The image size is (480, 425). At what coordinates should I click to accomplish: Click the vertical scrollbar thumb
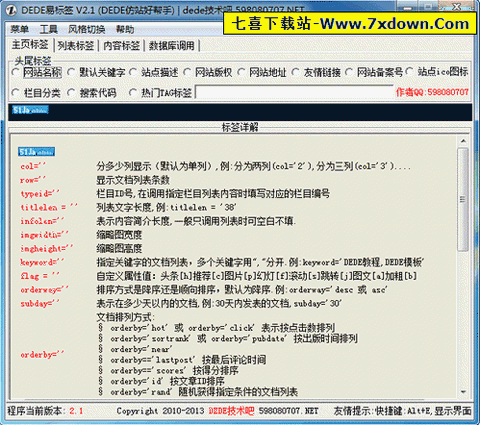tap(463, 199)
